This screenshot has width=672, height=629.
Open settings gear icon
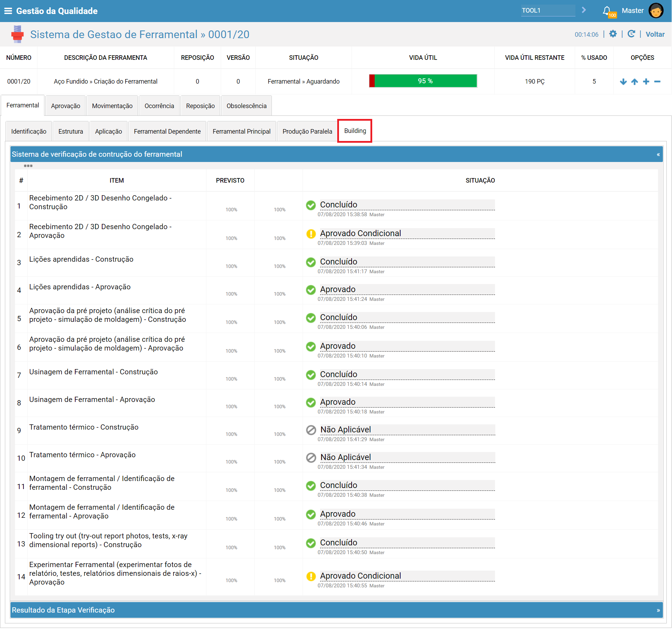(613, 34)
